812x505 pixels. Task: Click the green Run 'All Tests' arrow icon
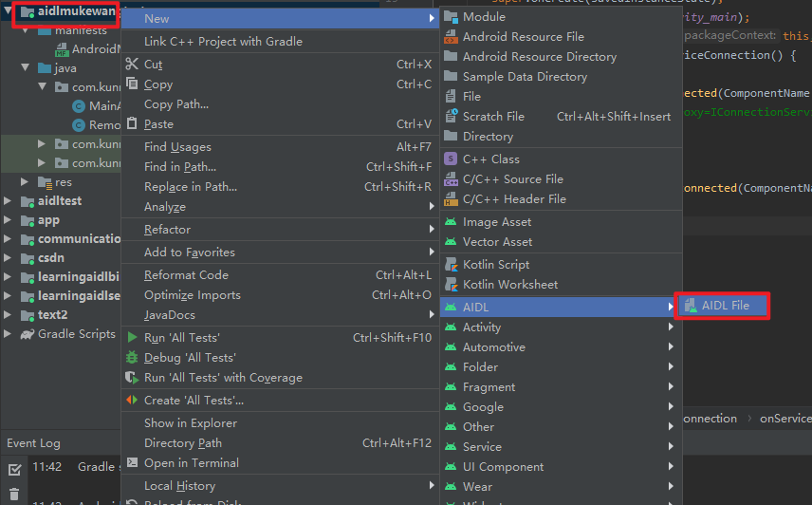pyautogui.click(x=132, y=337)
